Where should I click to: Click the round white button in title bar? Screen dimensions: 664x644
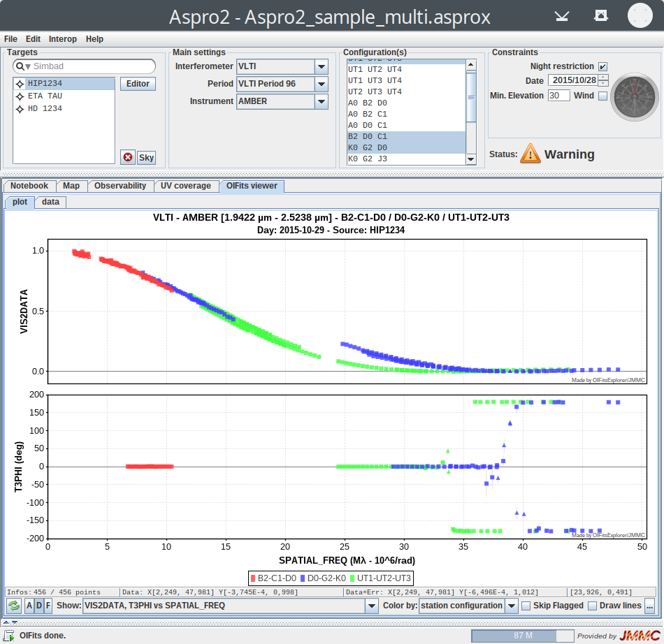click(x=640, y=15)
